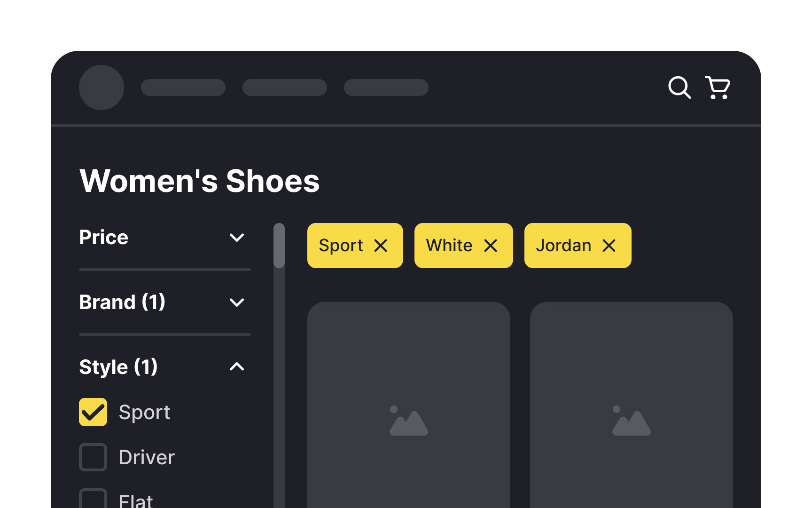Open the search icon
This screenshot has height=508, width=812.
679,87
